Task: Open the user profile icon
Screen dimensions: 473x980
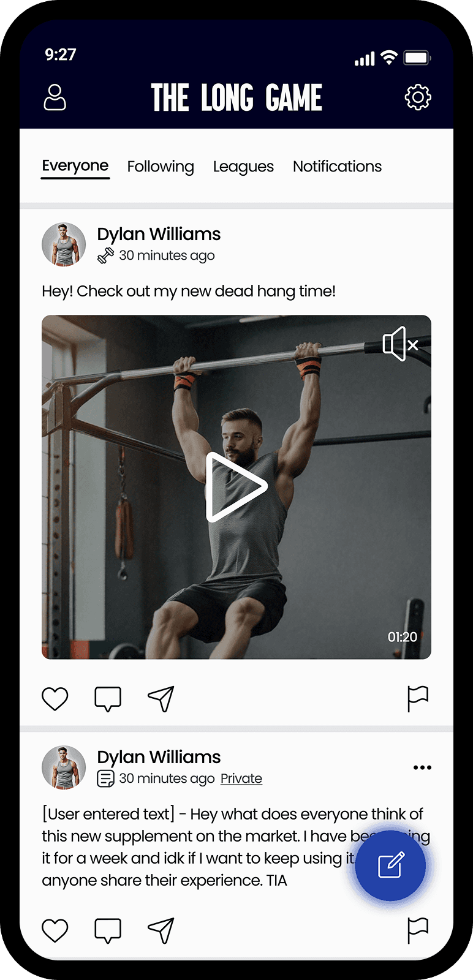Action: [x=55, y=97]
